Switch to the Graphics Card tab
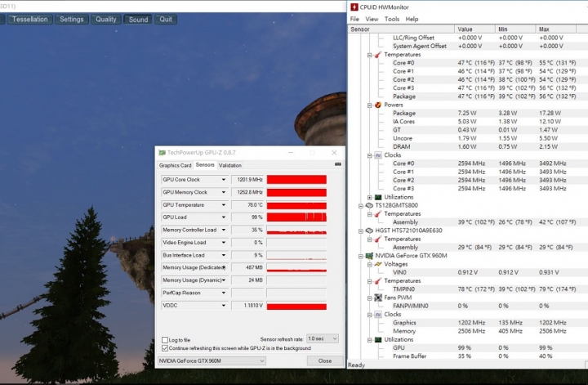This screenshot has width=588, height=385. tap(175, 165)
